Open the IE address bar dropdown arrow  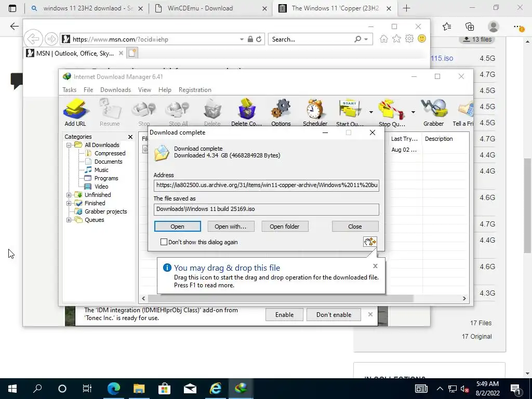(242, 39)
